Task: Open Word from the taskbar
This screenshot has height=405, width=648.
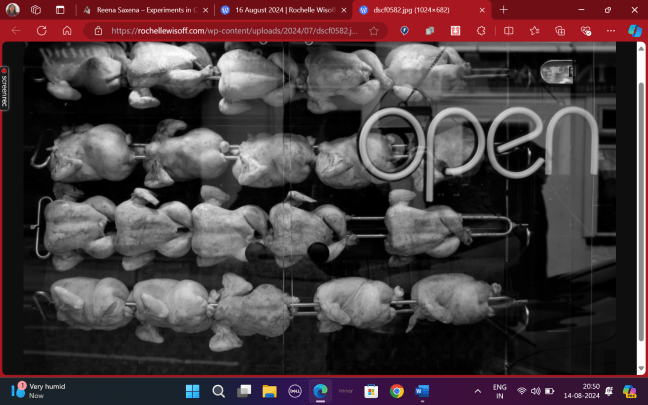Action: pos(421,390)
